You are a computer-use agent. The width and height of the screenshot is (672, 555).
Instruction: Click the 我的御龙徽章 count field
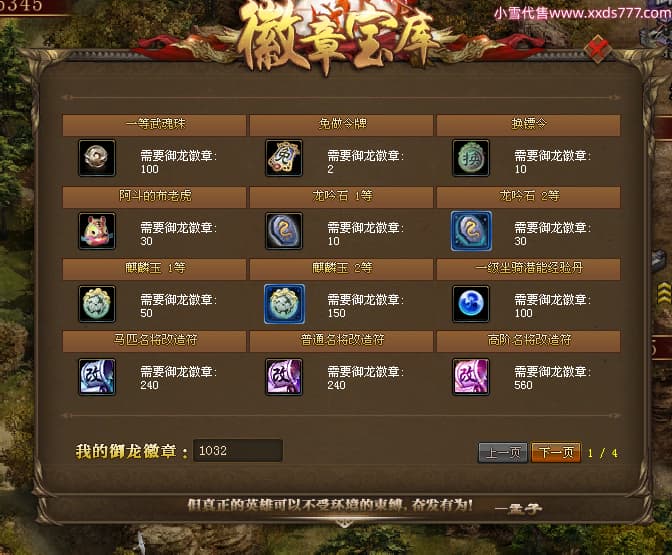[x=237, y=450]
